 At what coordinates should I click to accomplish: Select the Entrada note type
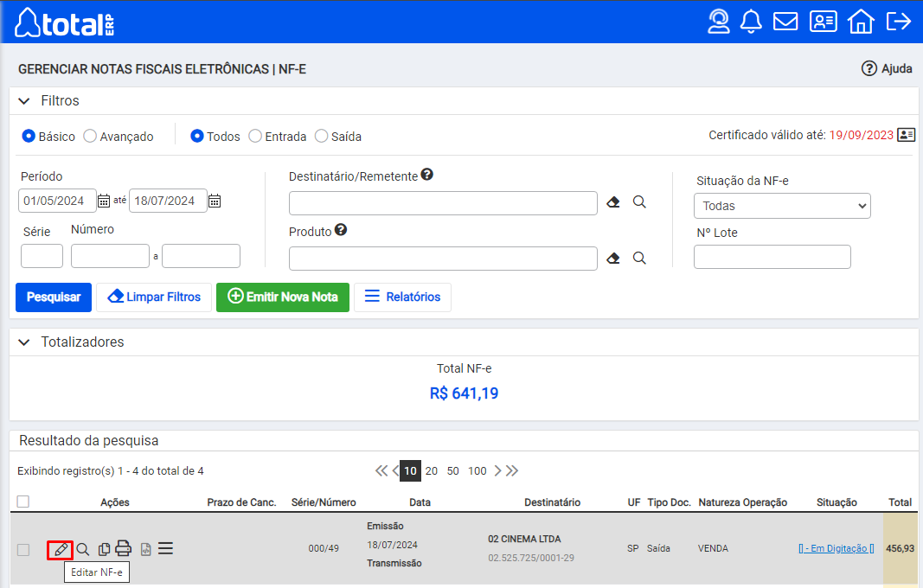coord(255,136)
